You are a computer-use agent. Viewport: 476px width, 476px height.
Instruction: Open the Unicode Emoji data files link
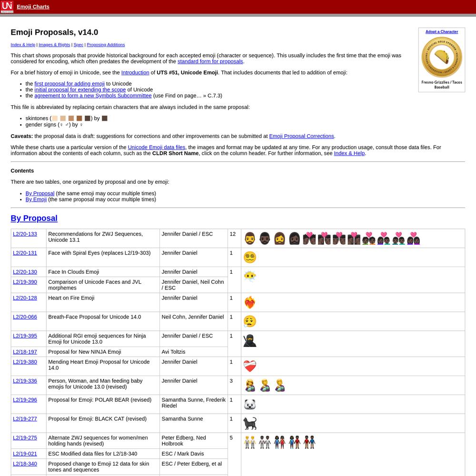click(x=156, y=147)
